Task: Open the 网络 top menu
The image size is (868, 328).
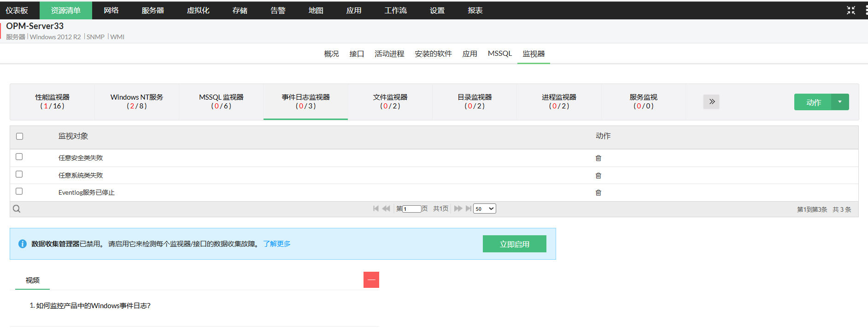Action: 111,10
